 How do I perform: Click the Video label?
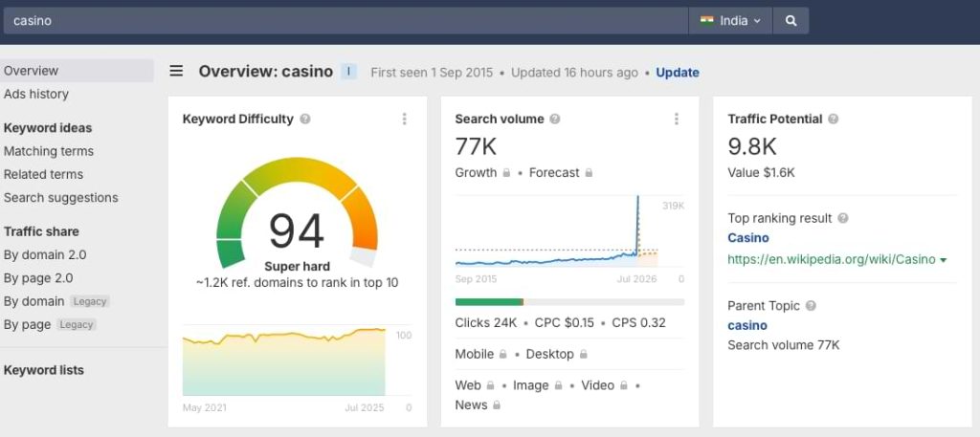click(597, 385)
